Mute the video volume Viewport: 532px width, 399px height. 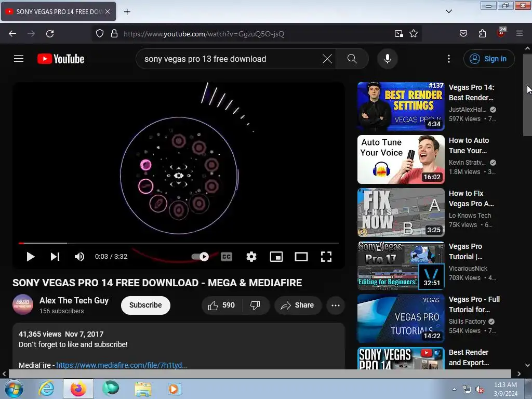(79, 257)
